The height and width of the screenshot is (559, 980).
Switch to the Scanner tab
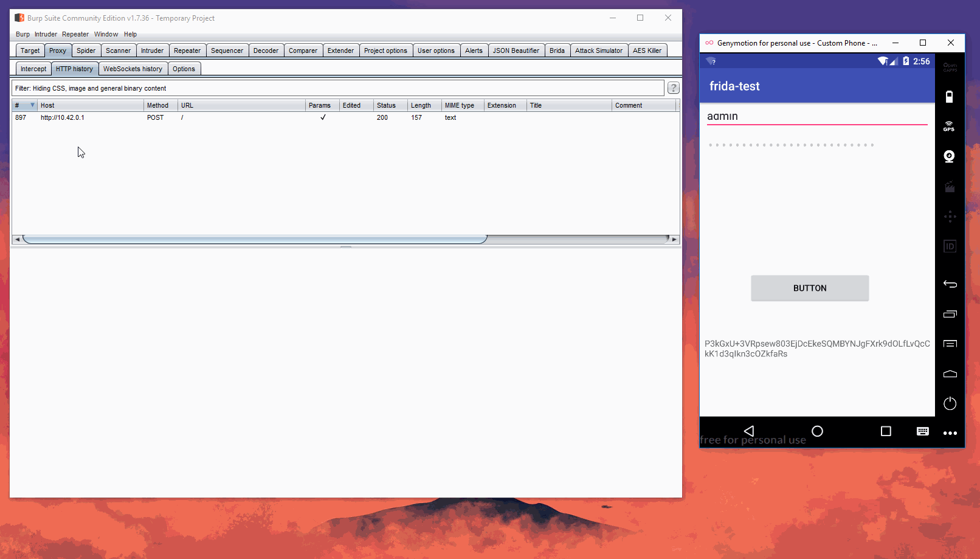click(x=118, y=50)
